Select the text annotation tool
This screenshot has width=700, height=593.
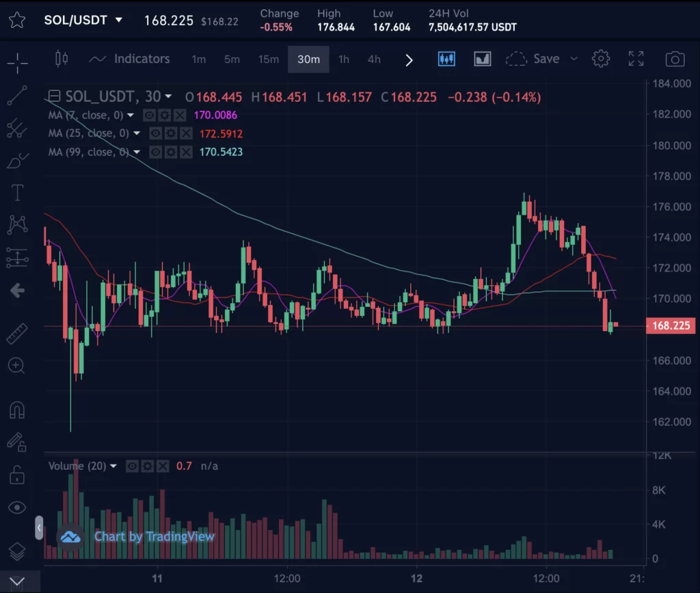pyautogui.click(x=18, y=192)
